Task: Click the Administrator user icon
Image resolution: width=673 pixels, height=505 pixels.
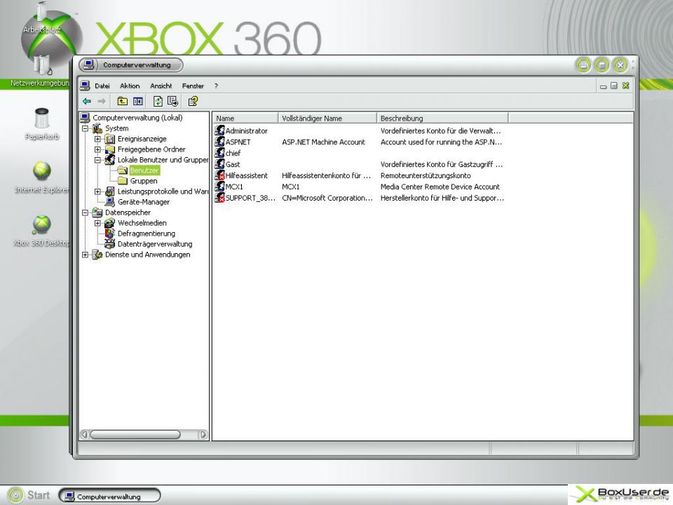Action: point(220,130)
